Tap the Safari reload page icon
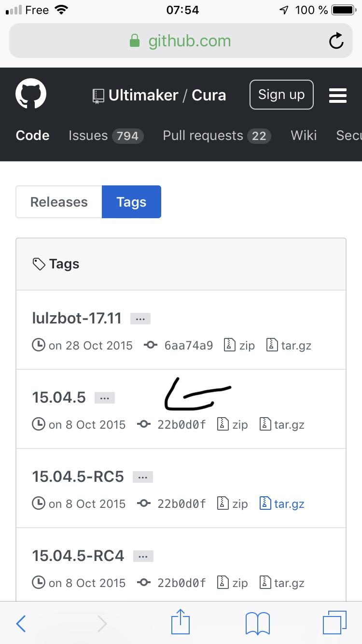The height and width of the screenshot is (644, 362). (x=336, y=41)
